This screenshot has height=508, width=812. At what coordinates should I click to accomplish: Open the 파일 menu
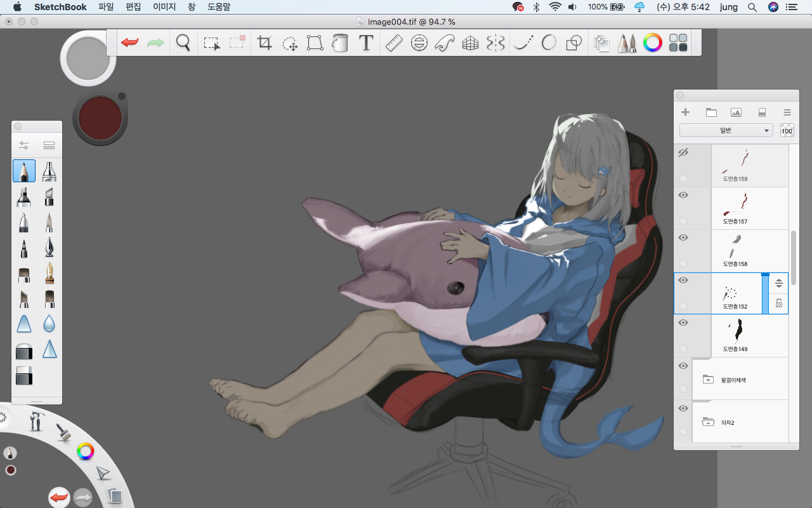coord(106,7)
